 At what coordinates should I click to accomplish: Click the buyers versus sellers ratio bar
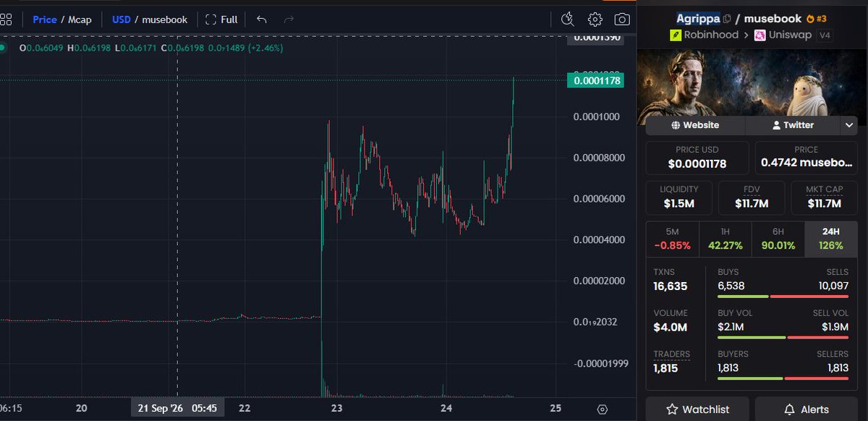[783, 378]
